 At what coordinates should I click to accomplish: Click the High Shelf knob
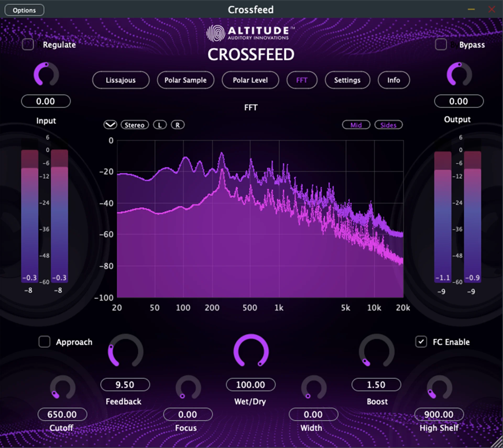[439, 388]
